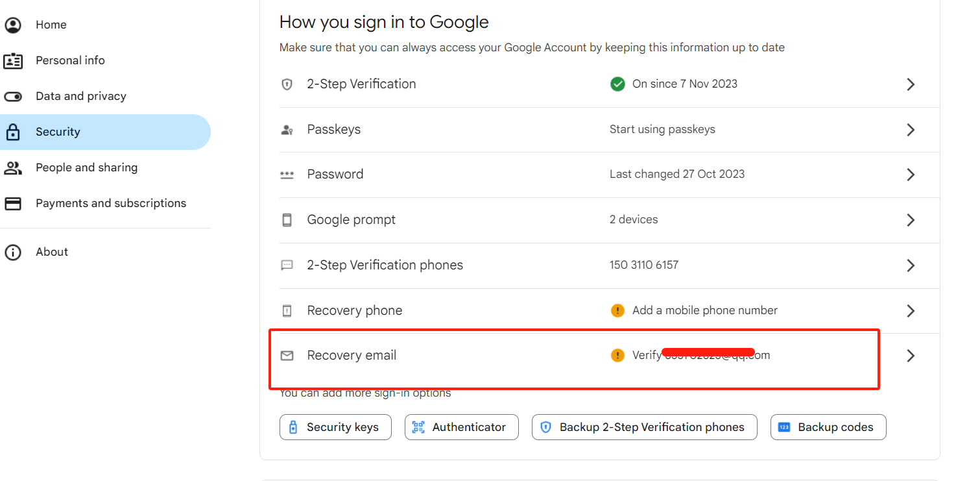This screenshot has height=481, width=980.
Task: Open the Google prompt chevron arrow
Action: (911, 220)
